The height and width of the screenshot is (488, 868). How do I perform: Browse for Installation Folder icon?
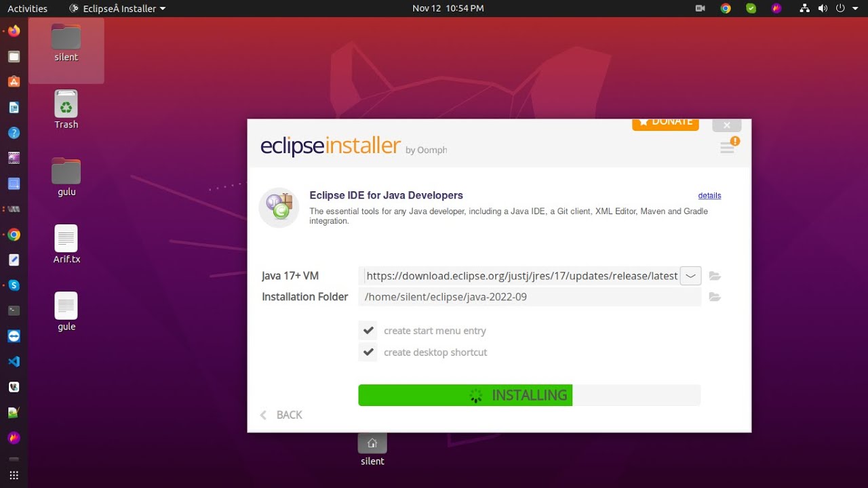pyautogui.click(x=715, y=297)
